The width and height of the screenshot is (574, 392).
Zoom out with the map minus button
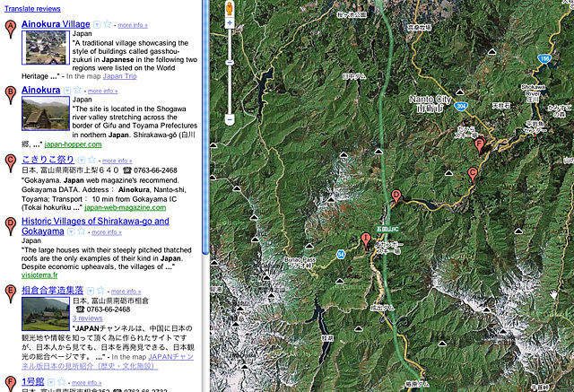tap(230, 118)
